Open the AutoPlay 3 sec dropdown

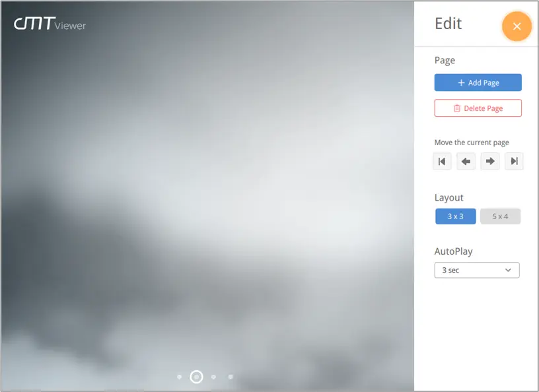tap(477, 270)
